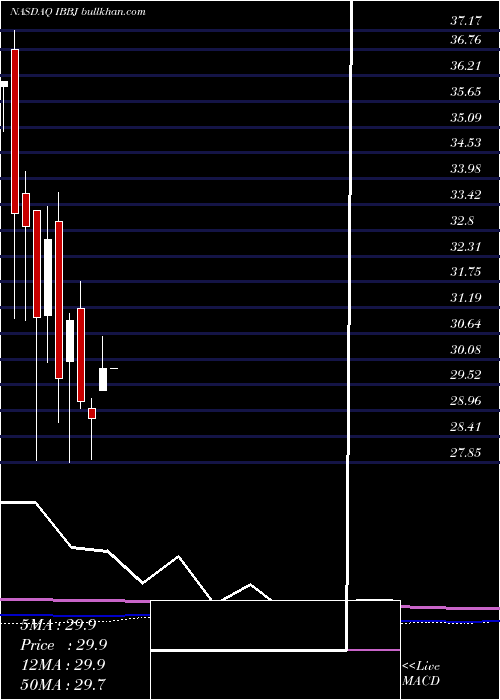Click the 30.08 price axis label
This screenshot has height=700, width=500.
[x=466, y=349]
